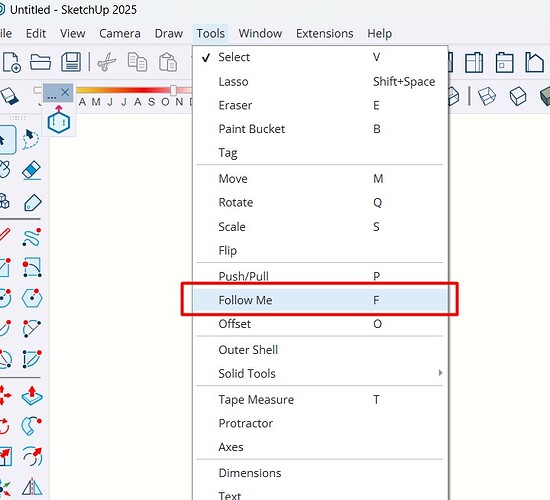Save the model with the floppy icon
Screen dimensions: 550x500
pos(71,62)
